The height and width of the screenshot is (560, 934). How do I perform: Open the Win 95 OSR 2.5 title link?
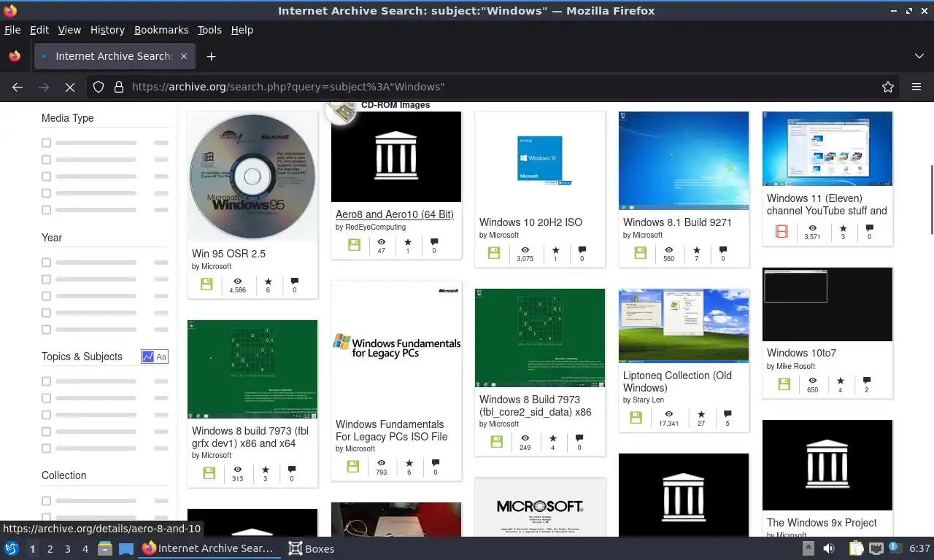pyautogui.click(x=228, y=254)
